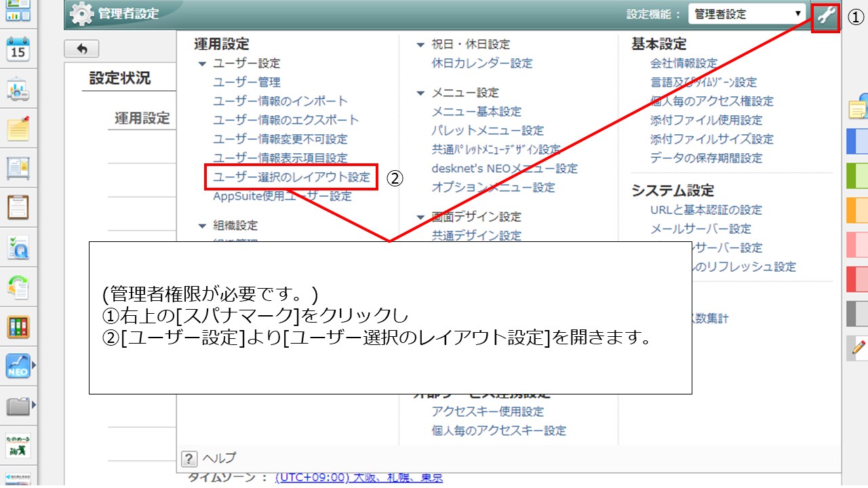Open the brown clipboard icon in the sidebar
This screenshot has height=488, width=868.
(18, 207)
